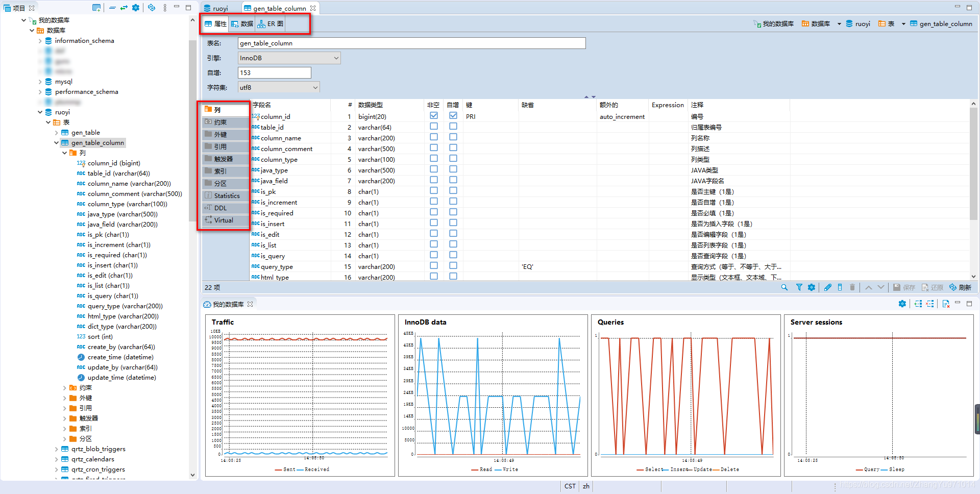980x494 pixels.
Task: Click the 保存 save button
Action: (x=904, y=287)
